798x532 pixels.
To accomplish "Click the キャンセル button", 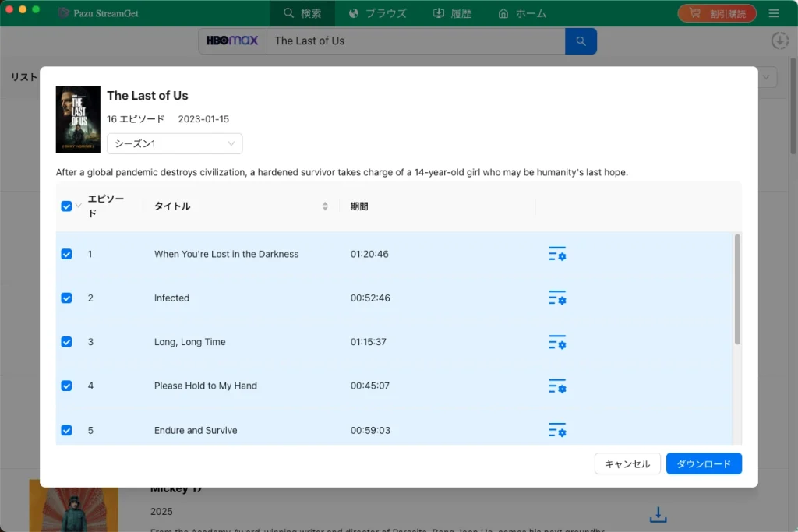I will tap(627, 464).
